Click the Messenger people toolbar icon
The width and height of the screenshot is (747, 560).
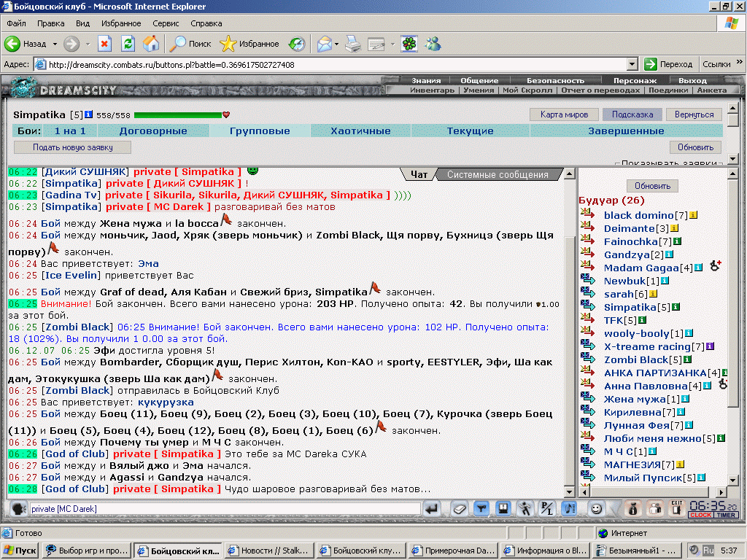point(433,44)
